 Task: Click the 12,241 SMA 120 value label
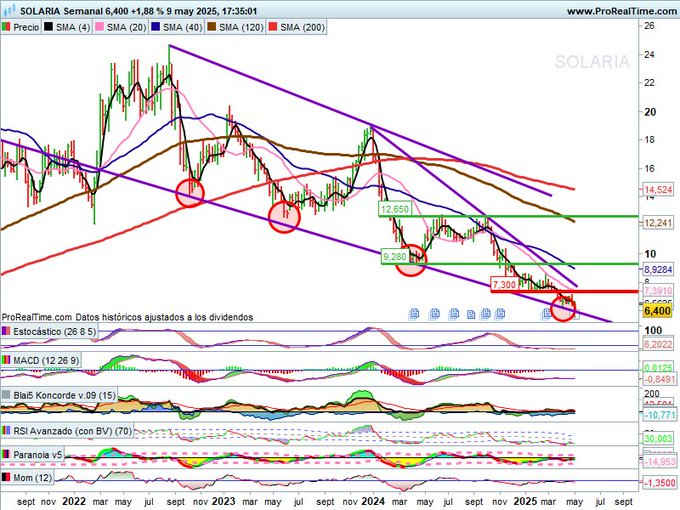tap(658, 223)
